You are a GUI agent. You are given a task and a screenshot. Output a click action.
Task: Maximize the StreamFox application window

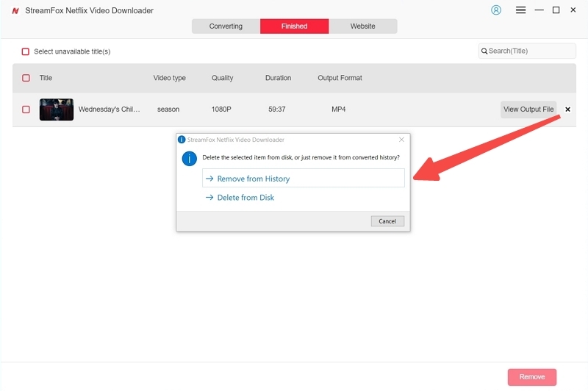coord(556,10)
